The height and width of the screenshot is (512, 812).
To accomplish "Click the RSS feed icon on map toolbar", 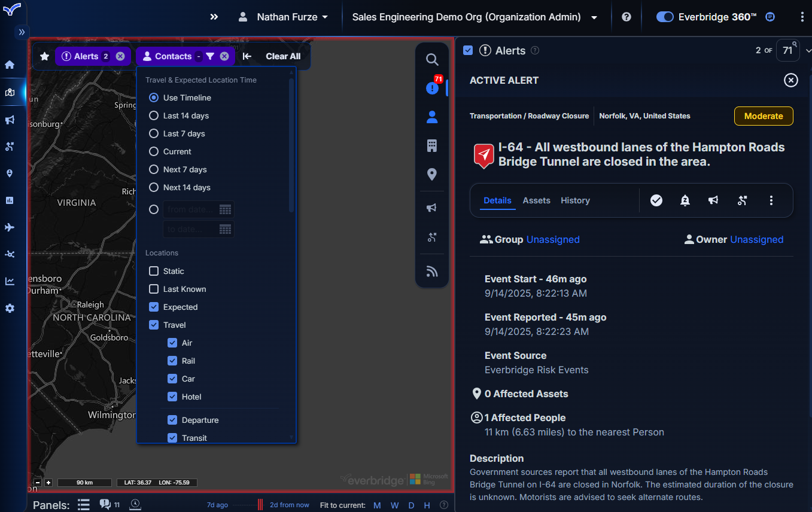I will pyautogui.click(x=431, y=272).
